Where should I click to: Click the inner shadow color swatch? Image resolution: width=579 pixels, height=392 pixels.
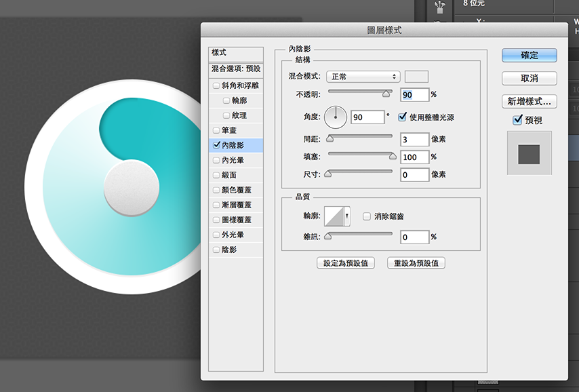[x=416, y=77]
